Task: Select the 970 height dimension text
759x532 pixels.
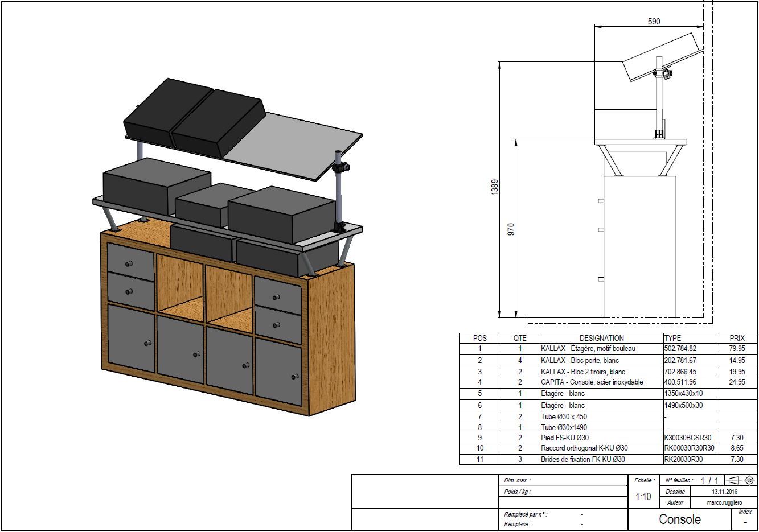Action: (511, 229)
